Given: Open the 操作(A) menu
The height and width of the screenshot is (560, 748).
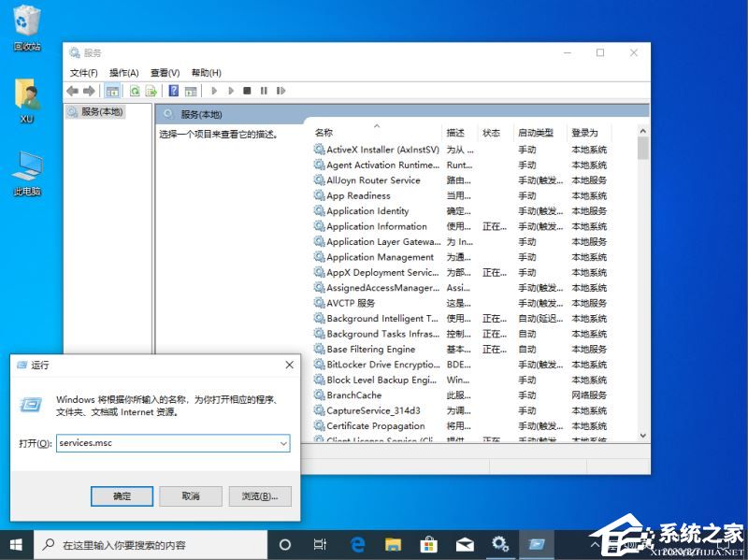Looking at the screenshot, I should (123, 73).
